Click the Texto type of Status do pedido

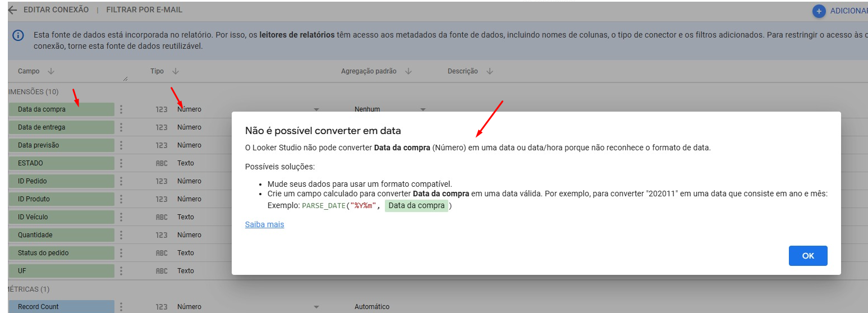coord(186,253)
